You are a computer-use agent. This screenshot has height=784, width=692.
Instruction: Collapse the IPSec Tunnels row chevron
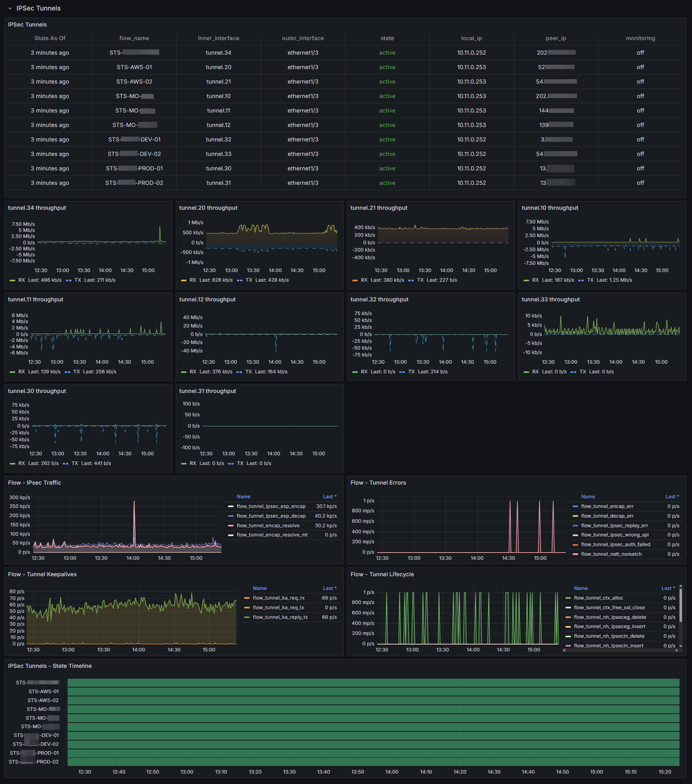[x=10, y=8]
